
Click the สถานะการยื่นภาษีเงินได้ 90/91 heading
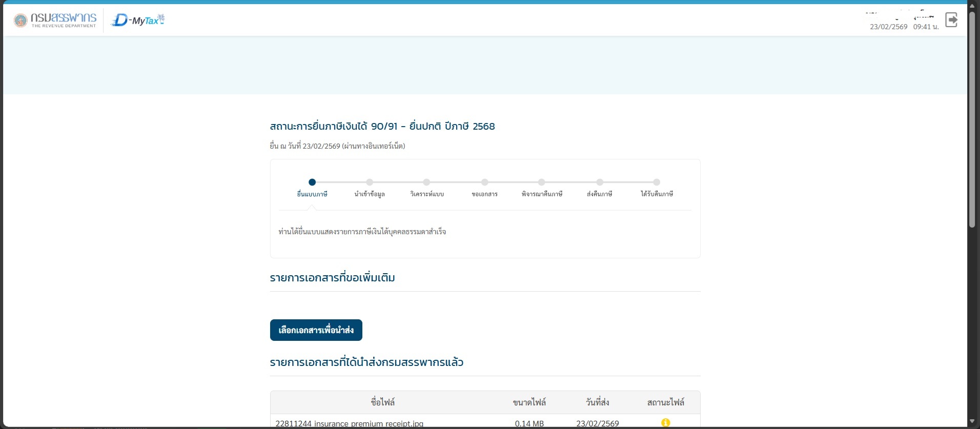(x=382, y=126)
